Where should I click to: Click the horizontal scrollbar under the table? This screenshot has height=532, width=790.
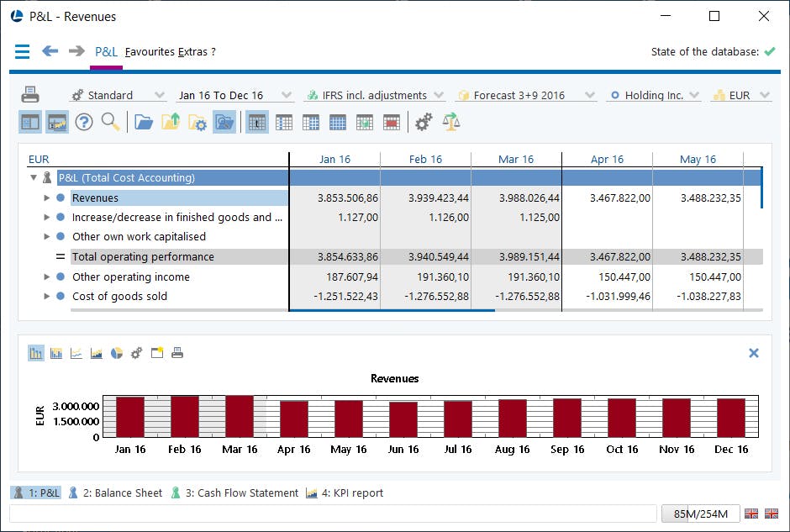391,310
